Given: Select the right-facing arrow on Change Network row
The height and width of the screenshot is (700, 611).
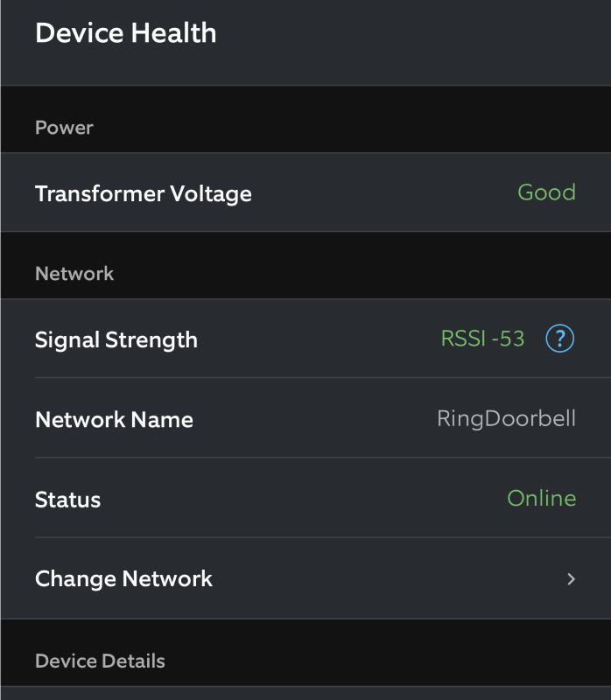Looking at the screenshot, I should click(571, 578).
